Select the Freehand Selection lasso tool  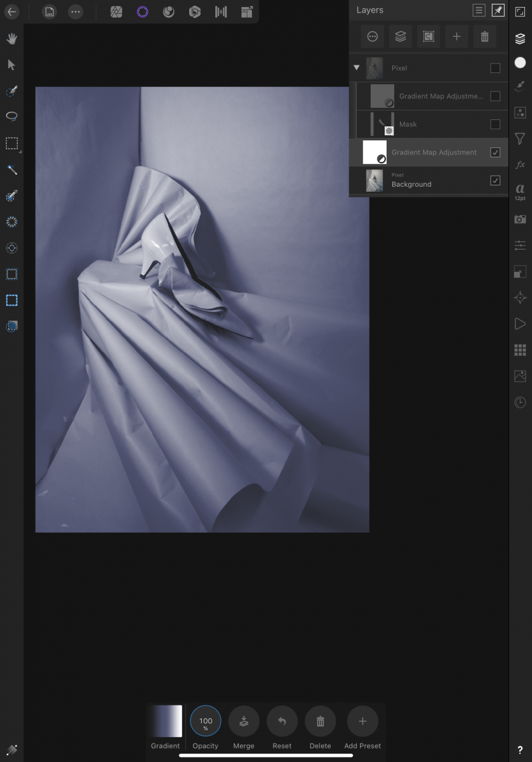tap(11, 117)
